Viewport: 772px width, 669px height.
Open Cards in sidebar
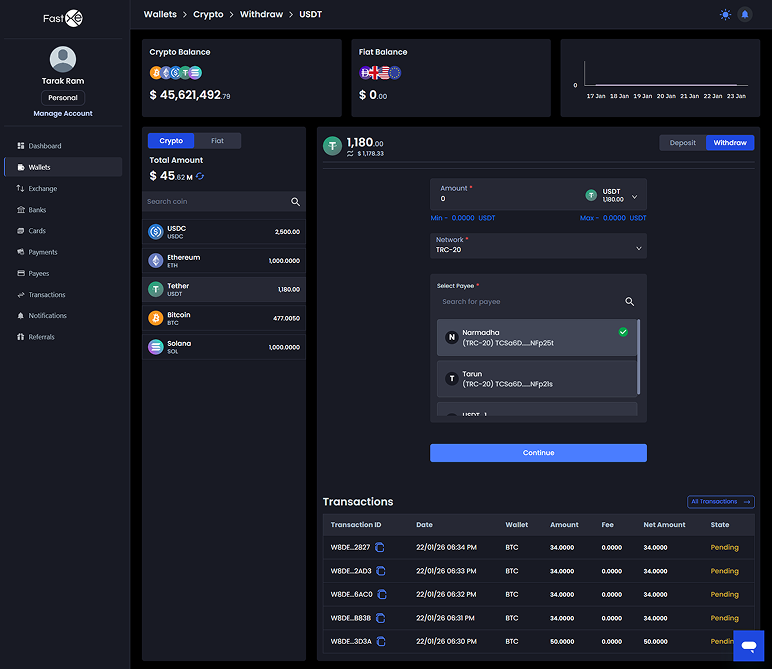click(63, 230)
